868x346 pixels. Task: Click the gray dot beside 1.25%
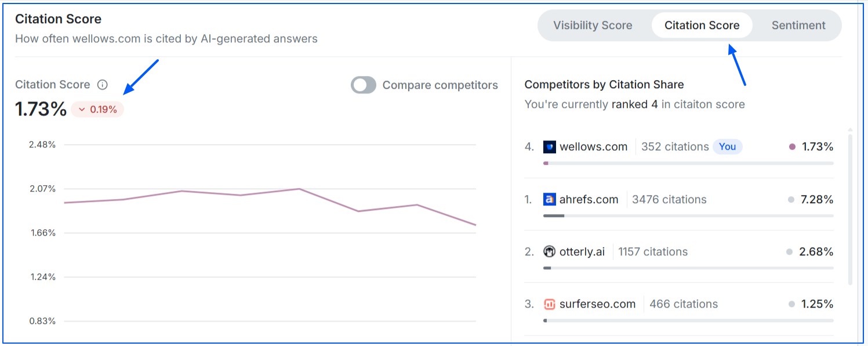click(791, 304)
